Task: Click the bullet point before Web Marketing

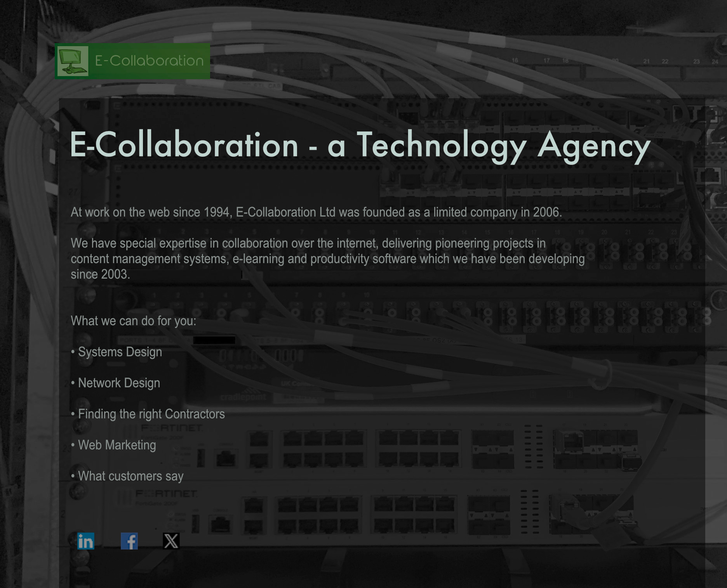Action: 73,445
